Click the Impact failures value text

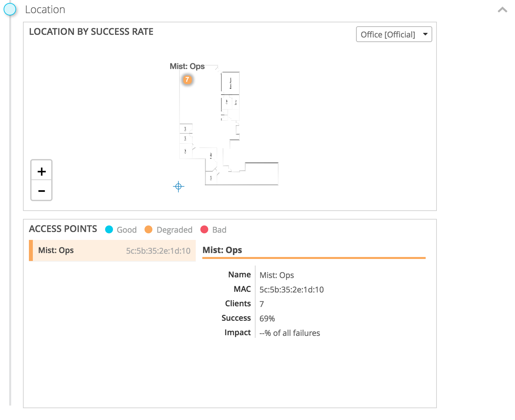pyautogui.click(x=289, y=333)
